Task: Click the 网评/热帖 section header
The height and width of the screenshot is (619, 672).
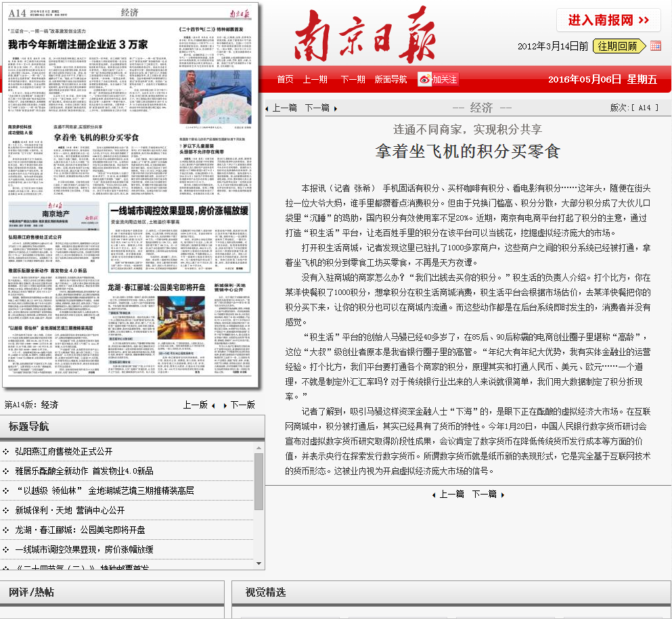Action: tap(31, 593)
